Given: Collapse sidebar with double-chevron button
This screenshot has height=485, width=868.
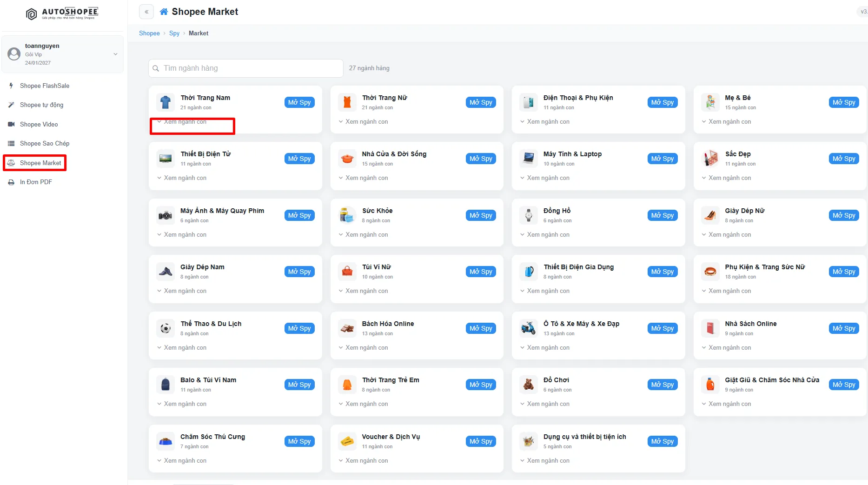Looking at the screenshot, I should (146, 12).
